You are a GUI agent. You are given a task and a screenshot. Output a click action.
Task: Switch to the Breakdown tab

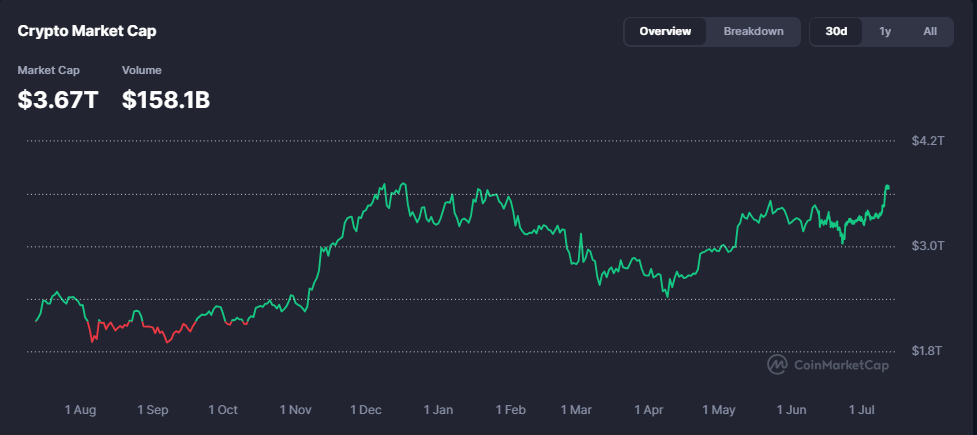tap(753, 31)
